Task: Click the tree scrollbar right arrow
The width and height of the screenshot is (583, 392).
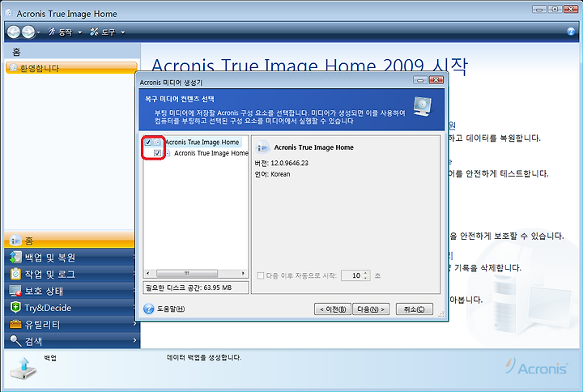Action: [243, 274]
